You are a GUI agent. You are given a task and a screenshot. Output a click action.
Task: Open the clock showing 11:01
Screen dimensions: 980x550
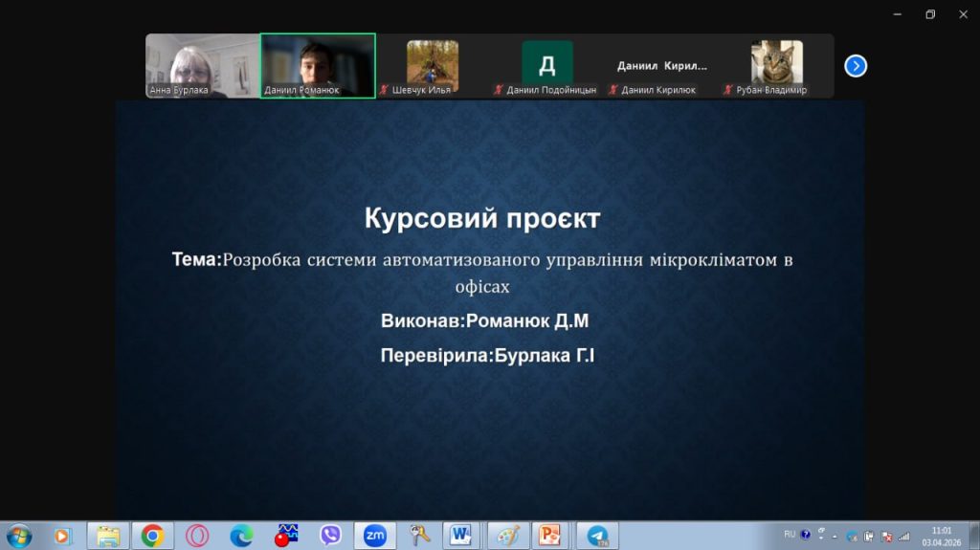coord(942,537)
